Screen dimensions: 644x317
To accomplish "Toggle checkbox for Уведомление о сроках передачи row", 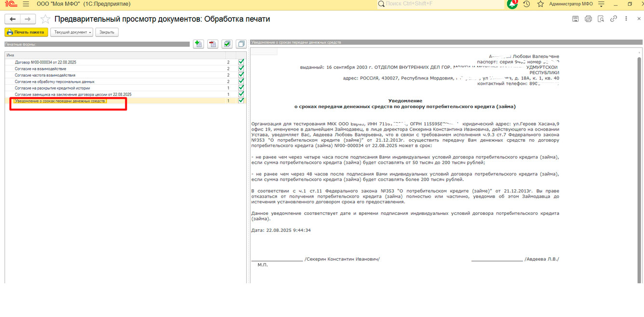I will tap(241, 101).
